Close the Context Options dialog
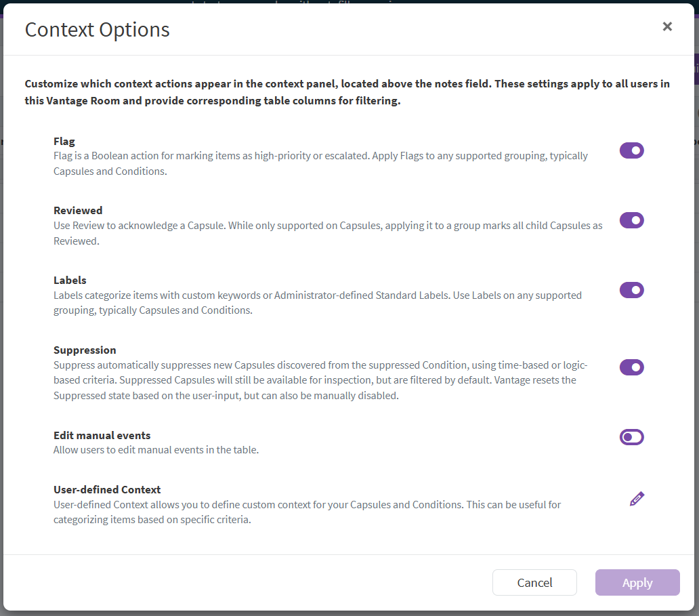Viewport: 699px width, 616px height. tap(667, 26)
